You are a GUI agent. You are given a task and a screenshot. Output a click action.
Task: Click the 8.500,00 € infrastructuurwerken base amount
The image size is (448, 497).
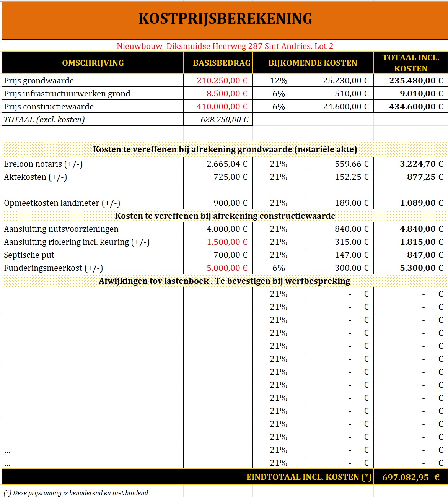coord(227,94)
